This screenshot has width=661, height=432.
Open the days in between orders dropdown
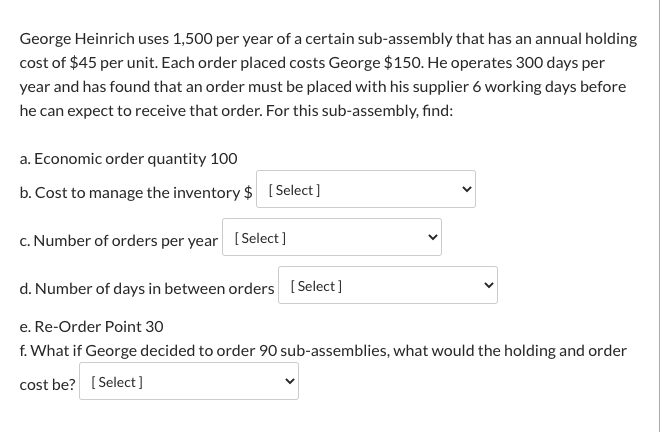(388, 285)
